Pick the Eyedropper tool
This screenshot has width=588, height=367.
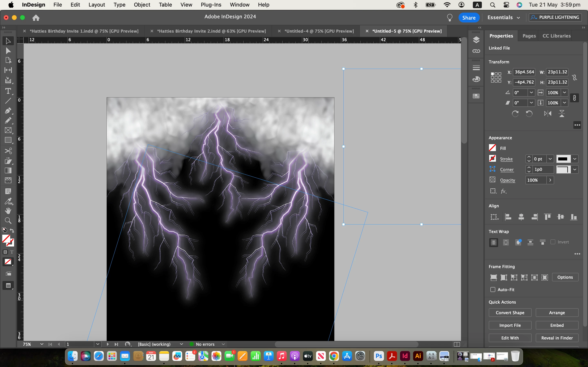click(x=8, y=201)
